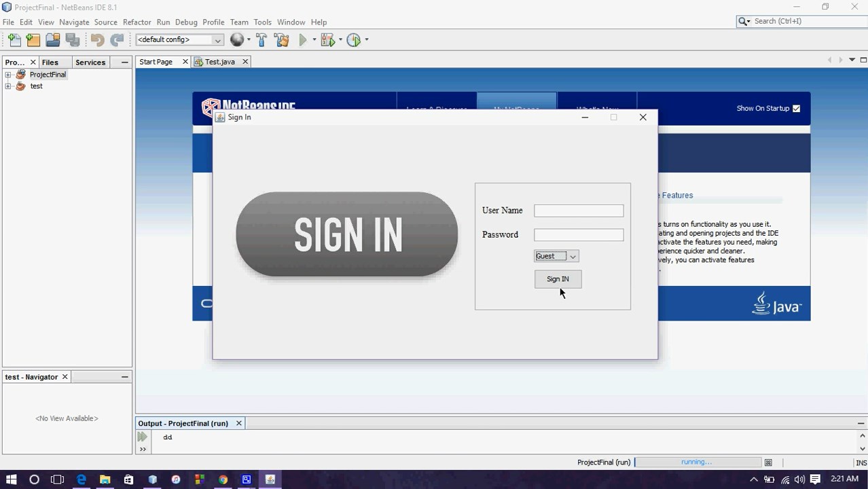Build the project with the hammer icon
Image resolution: width=868 pixels, height=489 pixels.
(261, 40)
